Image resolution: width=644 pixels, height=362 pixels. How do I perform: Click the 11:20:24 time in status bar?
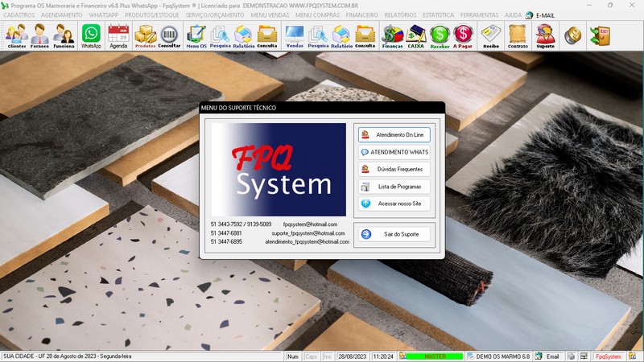click(x=383, y=356)
